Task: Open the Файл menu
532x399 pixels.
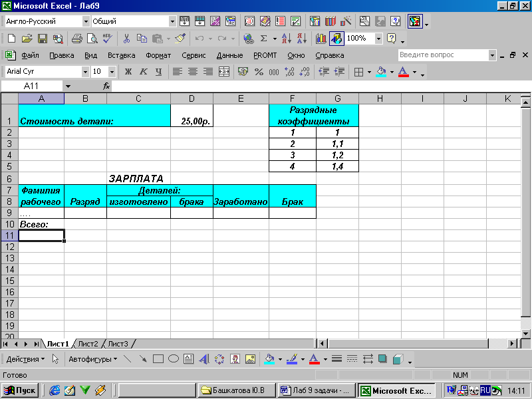Action: [x=30, y=55]
